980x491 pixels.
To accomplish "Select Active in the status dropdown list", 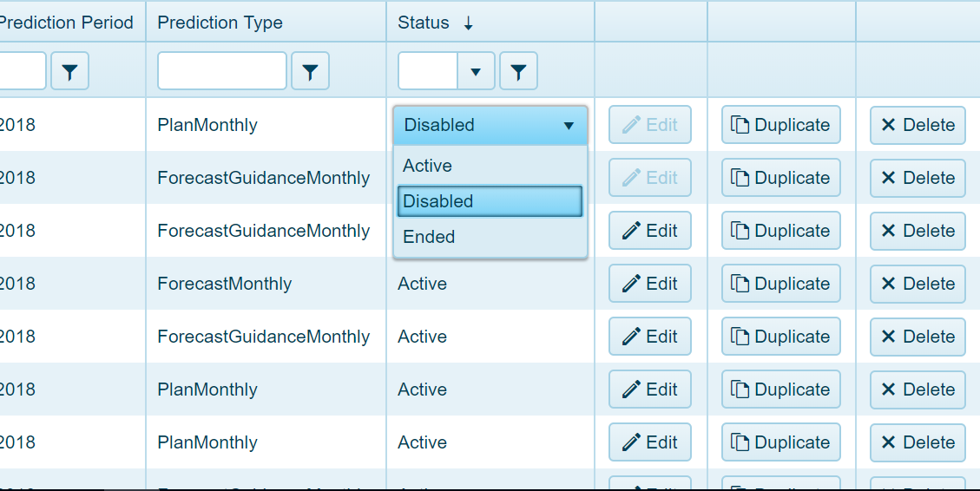I will click(x=428, y=166).
